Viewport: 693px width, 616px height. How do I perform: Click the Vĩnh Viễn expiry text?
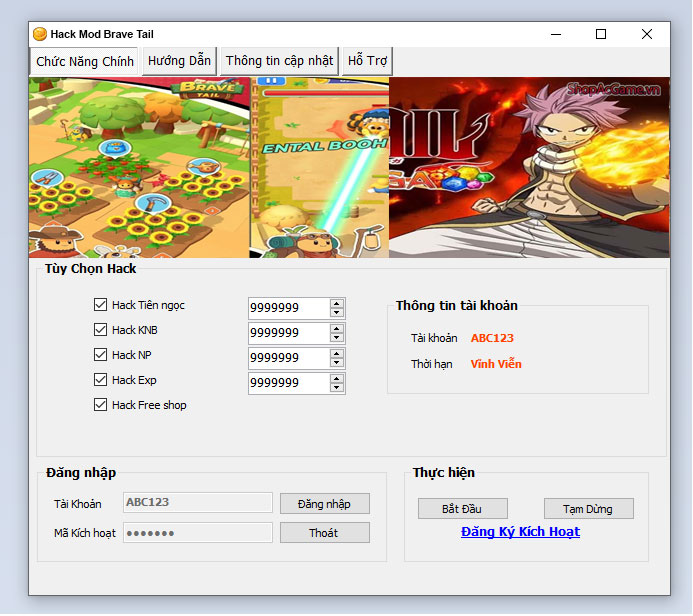point(496,364)
